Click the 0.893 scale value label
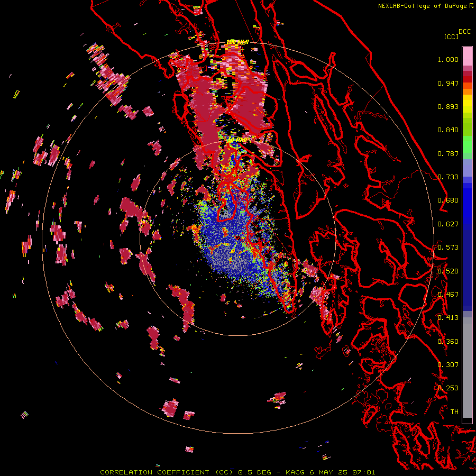476x476 pixels. point(448,106)
